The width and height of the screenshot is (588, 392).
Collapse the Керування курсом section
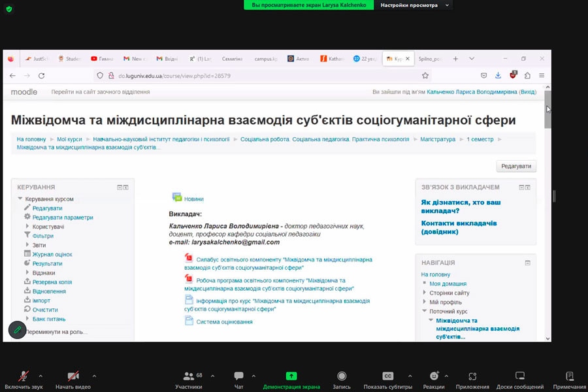20,199
